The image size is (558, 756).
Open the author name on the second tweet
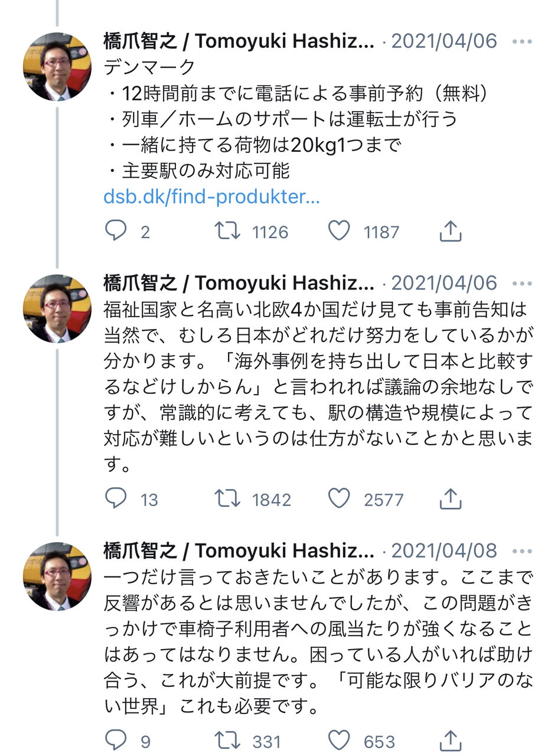pos(239,283)
